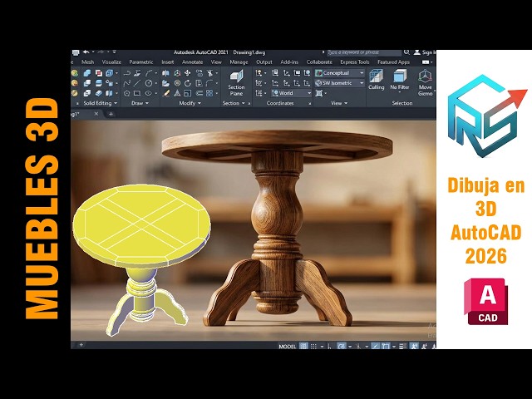Choose the Ellipse tool in Draw panel
The height and width of the screenshot is (399, 532).
tap(149, 93)
